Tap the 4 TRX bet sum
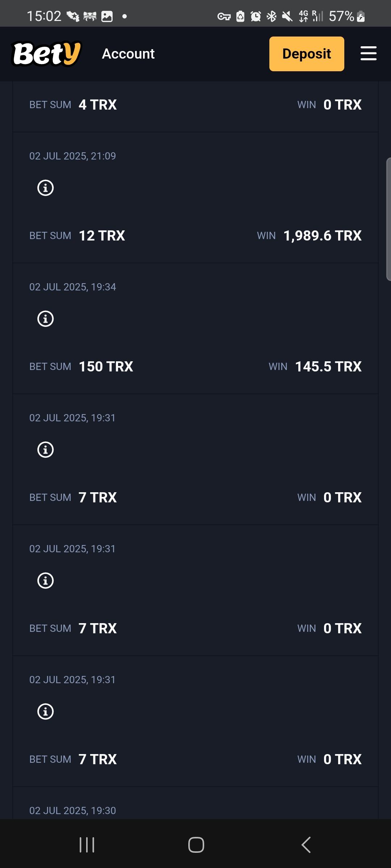This screenshot has height=868, width=391. [x=97, y=105]
